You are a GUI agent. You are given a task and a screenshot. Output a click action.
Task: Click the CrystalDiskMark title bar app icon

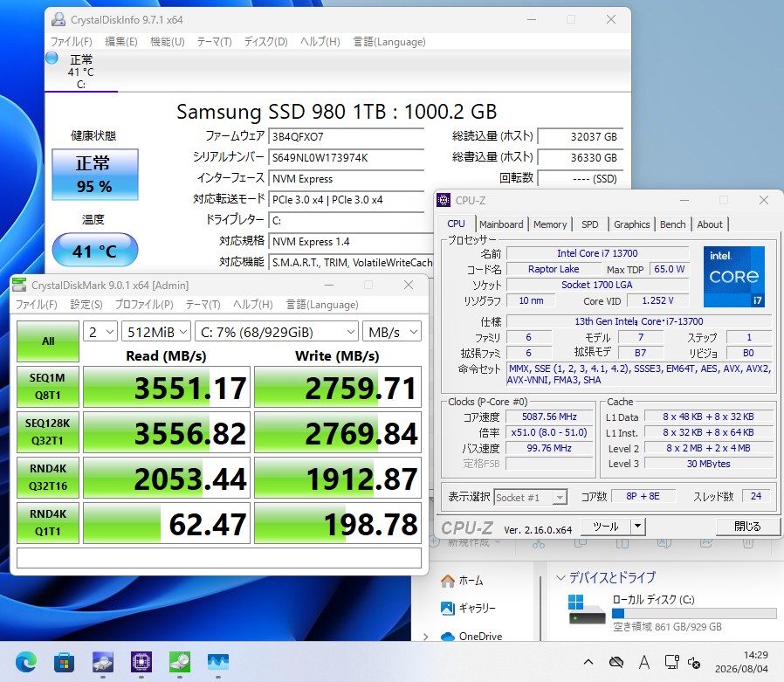[x=19, y=285]
